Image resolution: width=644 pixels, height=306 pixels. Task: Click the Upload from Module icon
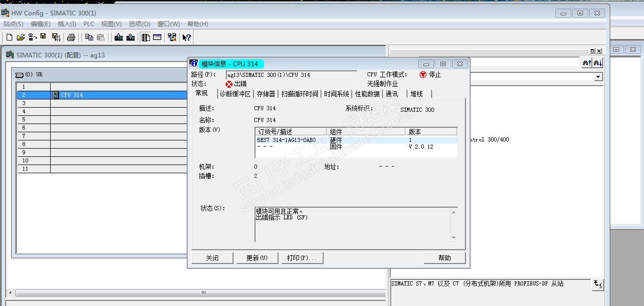tap(131, 37)
